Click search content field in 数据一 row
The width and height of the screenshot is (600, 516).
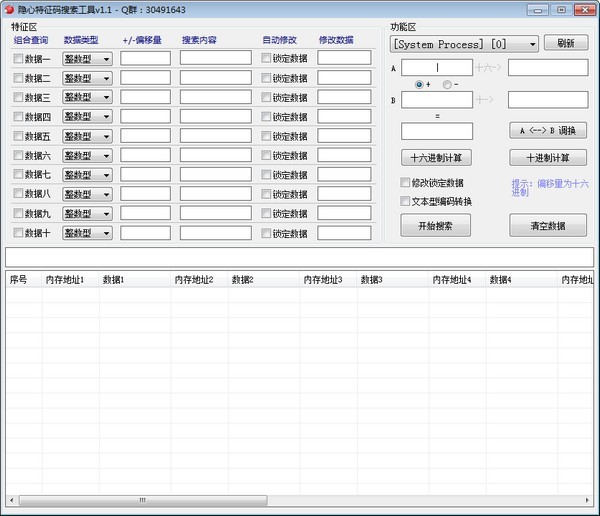point(216,58)
